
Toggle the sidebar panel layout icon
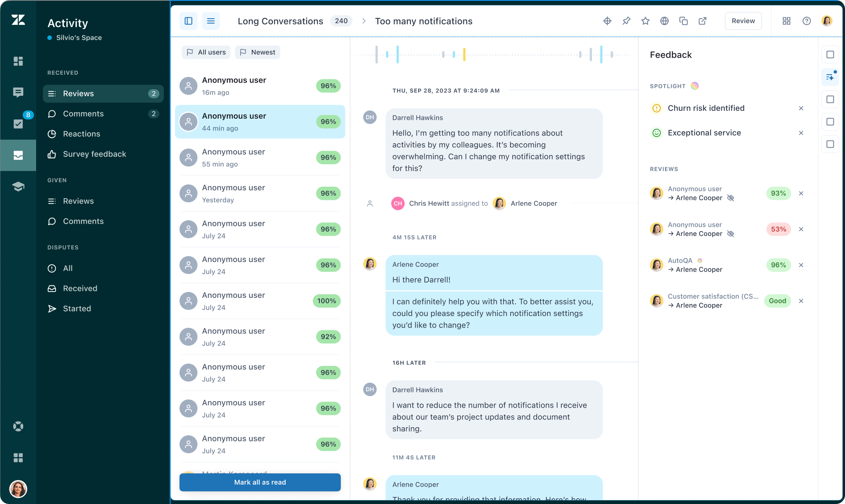(188, 21)
